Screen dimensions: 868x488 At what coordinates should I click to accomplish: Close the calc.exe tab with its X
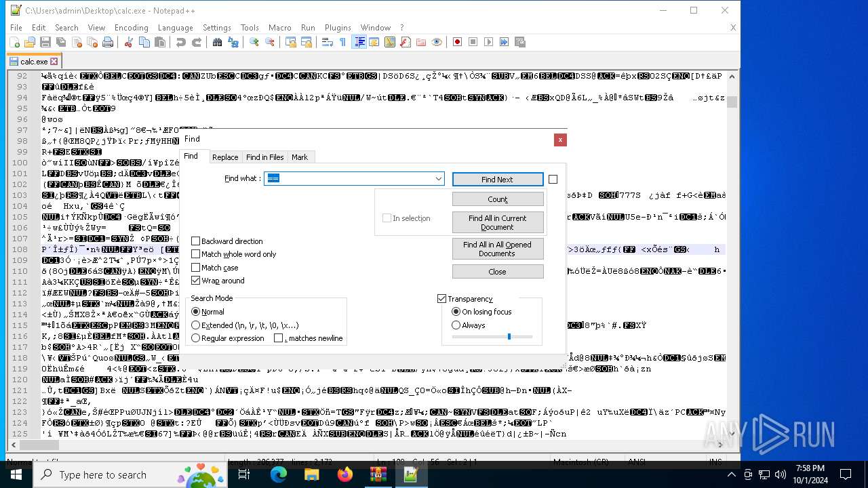(54, 62)
